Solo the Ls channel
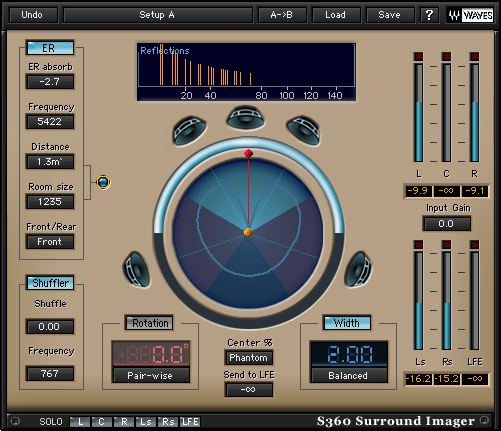This screenshot has width=501, height=431. 146,422
